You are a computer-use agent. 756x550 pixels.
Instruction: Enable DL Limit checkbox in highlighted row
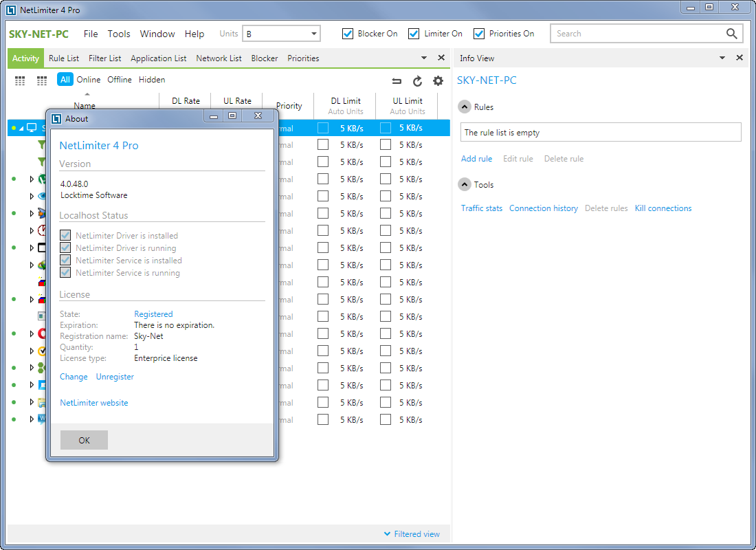[x=323, y=128]
